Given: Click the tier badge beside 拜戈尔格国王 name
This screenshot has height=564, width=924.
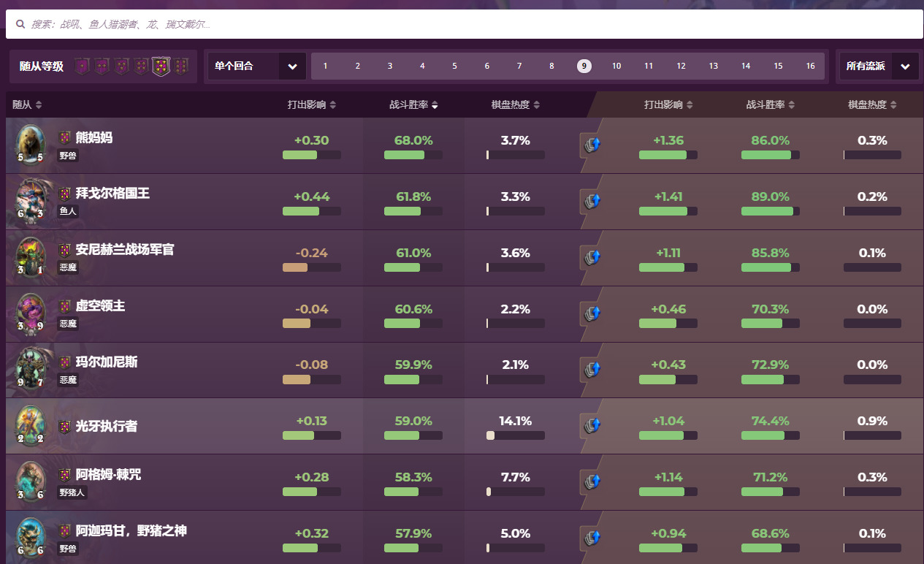Looking at the screenshot, I should coord(65,194).
